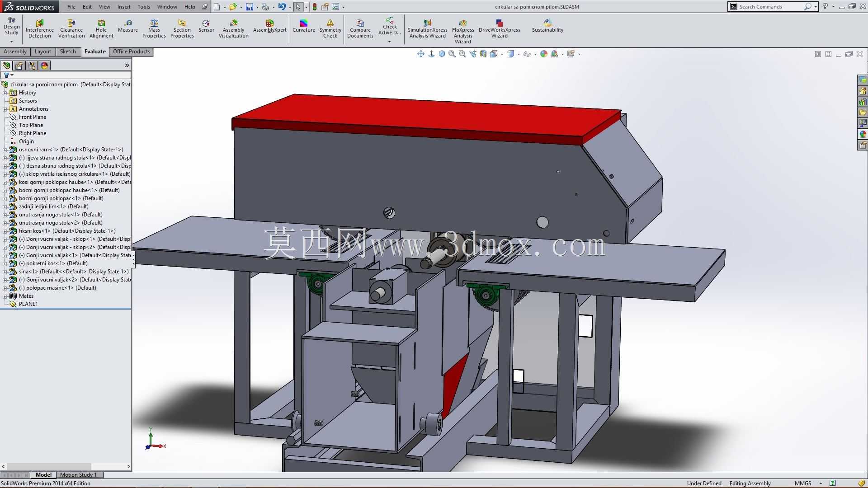This screenshot has height=488, width=868.
Task: Click the MMGS unit system status
Action: click(x=803, y=483)
